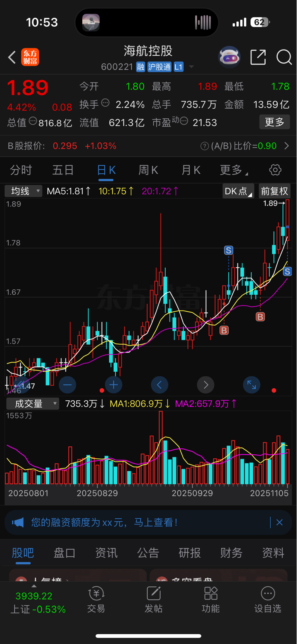Tap the lower-left B buy marker
Viewport: 297px width, 644px height.
tap(224, 330)
